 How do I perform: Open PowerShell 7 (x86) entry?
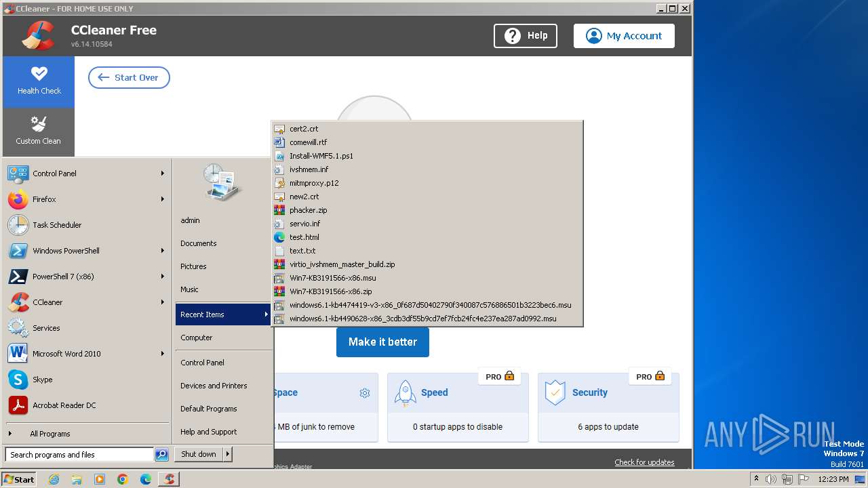pos(87,277)
